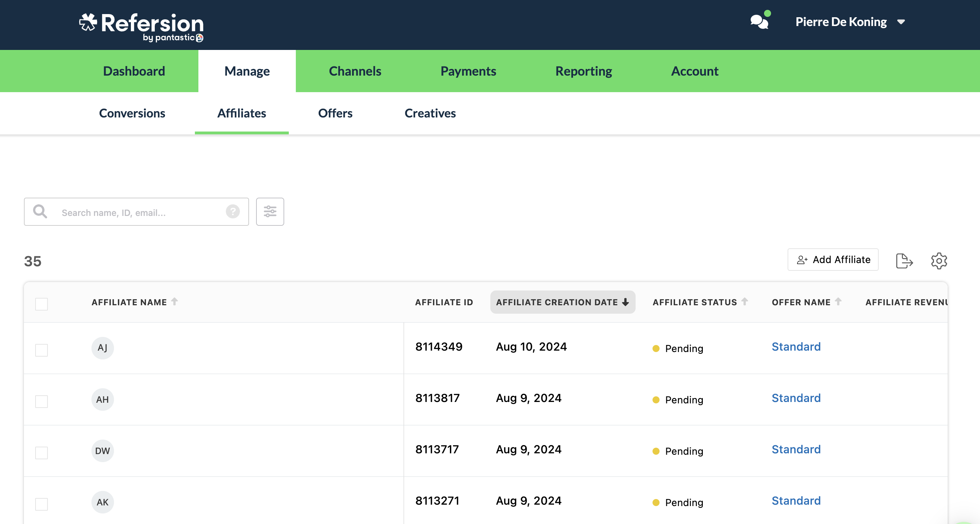The height and width of the screenshot is (524, 980).
Task: Check the select-all affiliates checkbox
Action: click(41, 304)
